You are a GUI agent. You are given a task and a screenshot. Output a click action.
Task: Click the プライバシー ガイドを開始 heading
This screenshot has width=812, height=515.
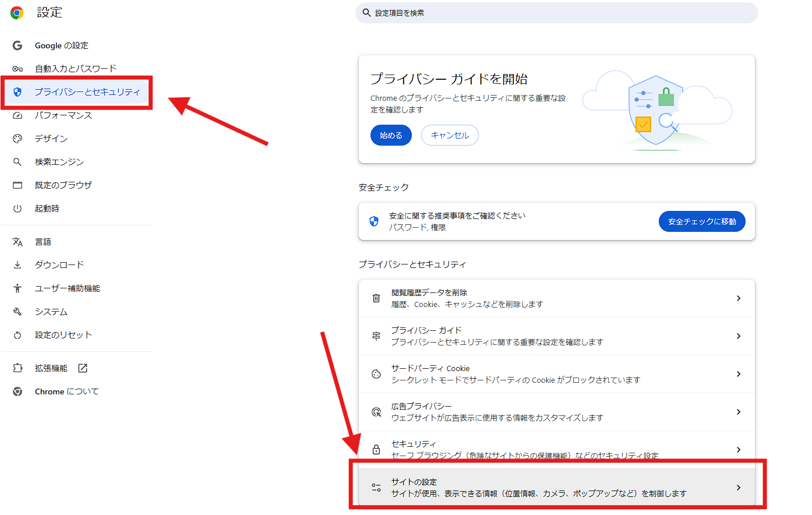[449, 79]
